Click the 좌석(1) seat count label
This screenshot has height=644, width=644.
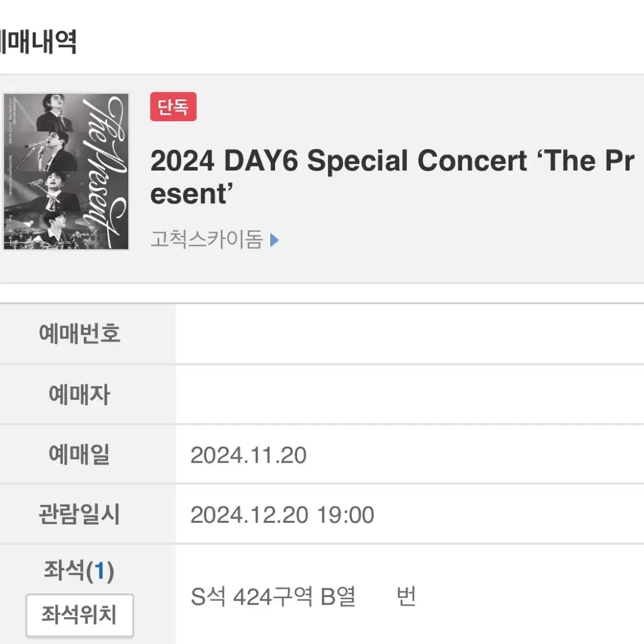[79, 570]
